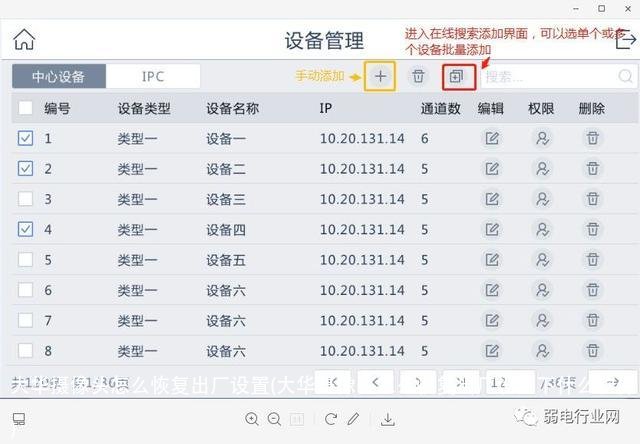Delete selected devices using toolbar trash icon
Screen dimensions: 640x444
pos(418,76)
